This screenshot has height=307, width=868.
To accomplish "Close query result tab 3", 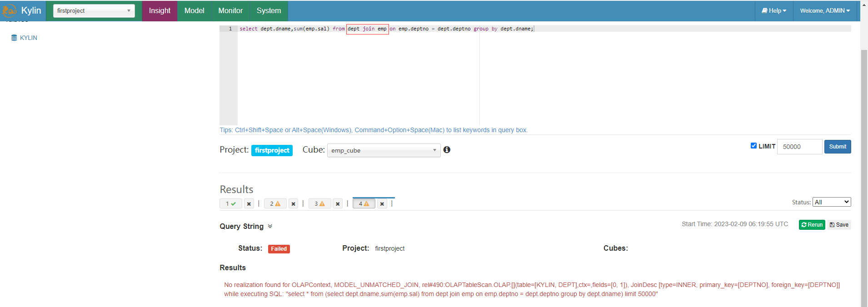I will (x=338, y=204).
